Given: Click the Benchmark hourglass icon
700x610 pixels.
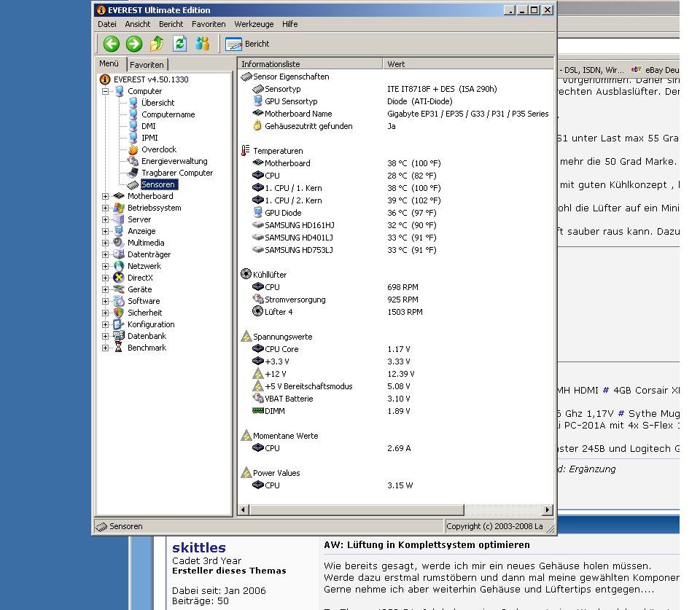Looking at the screenshot, I should [x=118, y=347].
